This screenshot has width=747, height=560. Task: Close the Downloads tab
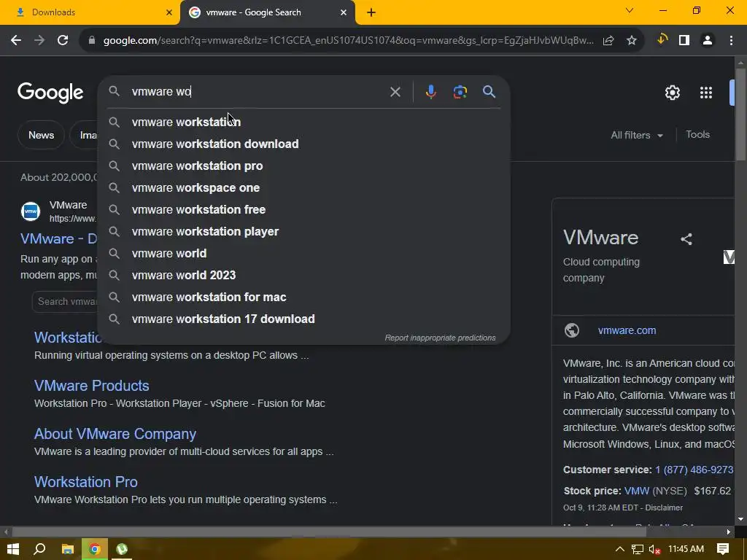click(x=169, y=12)
